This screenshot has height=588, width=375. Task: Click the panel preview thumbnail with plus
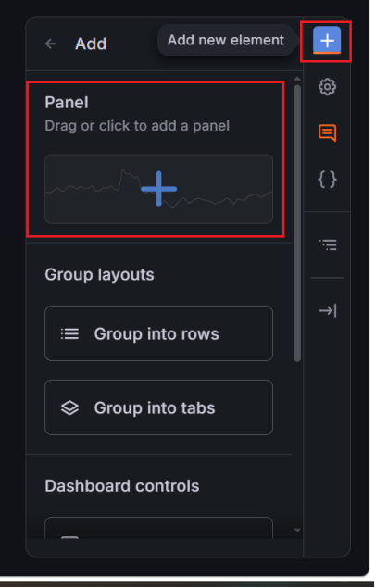158,189
